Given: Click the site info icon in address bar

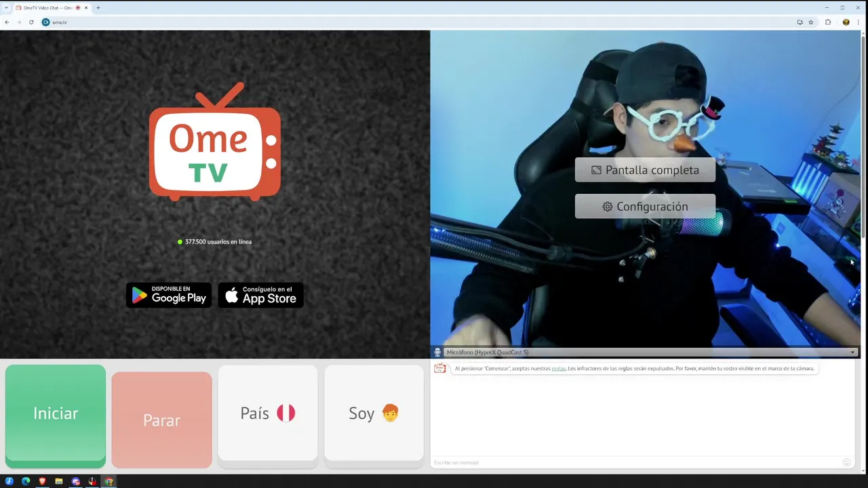Looking at the screenshot, I should (x=46, y=22).
